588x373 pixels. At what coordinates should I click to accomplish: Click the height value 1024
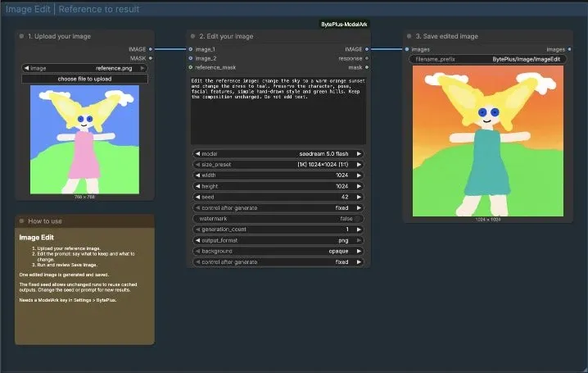click(341, 186)
